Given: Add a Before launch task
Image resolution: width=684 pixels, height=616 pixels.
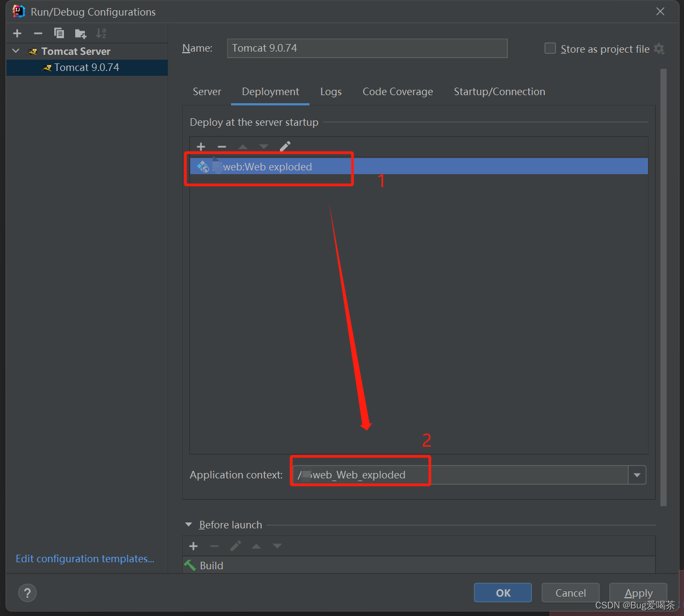Looking at the screenshot, I should [x=193, y=546].
